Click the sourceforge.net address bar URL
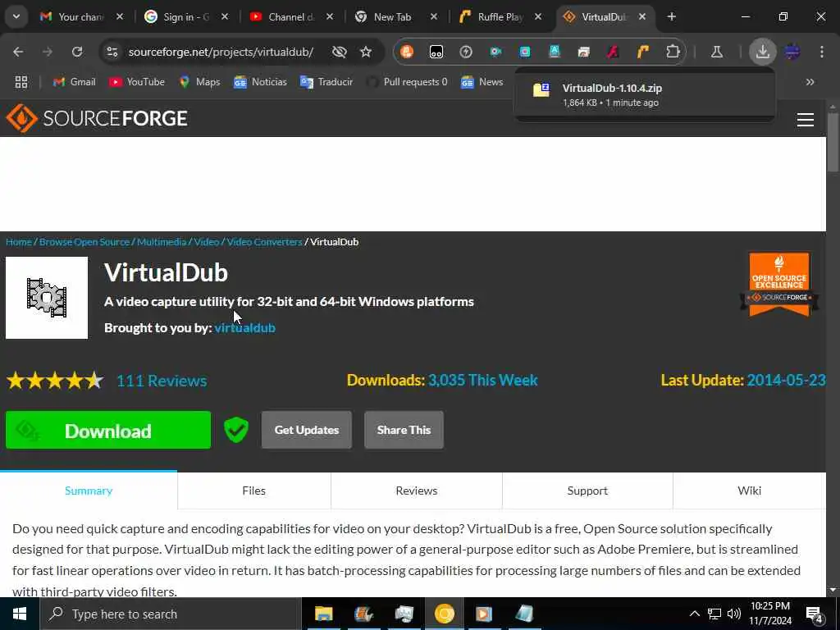The width and height of the screenshot is (840, 630). tap(221, 52)
